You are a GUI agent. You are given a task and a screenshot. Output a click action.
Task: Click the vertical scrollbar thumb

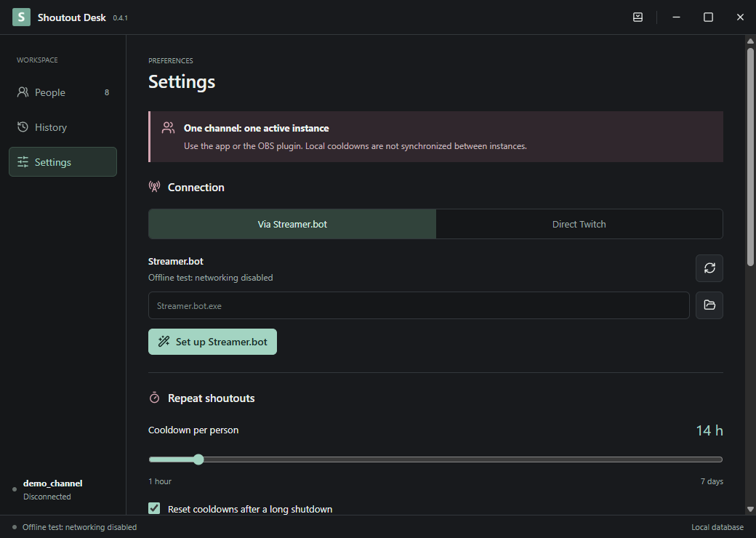tap(750, 156)
